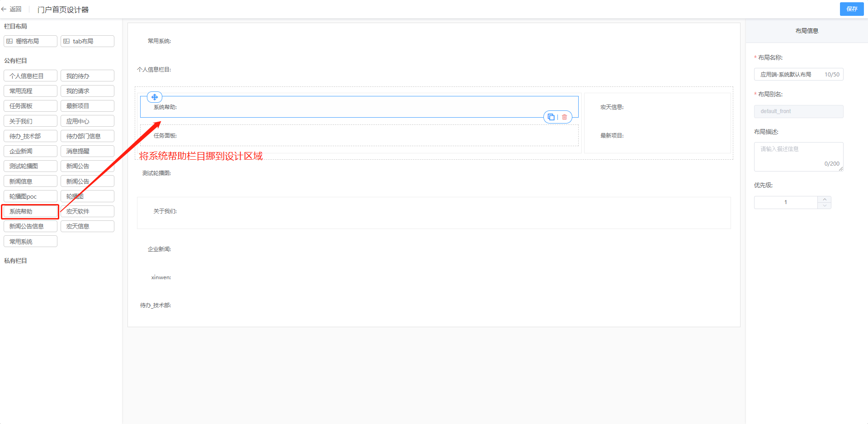Select the 个人信息栏目 block on the canvas
The width and height of the screenshot is (868, 424).
click(x=434, y=70)
